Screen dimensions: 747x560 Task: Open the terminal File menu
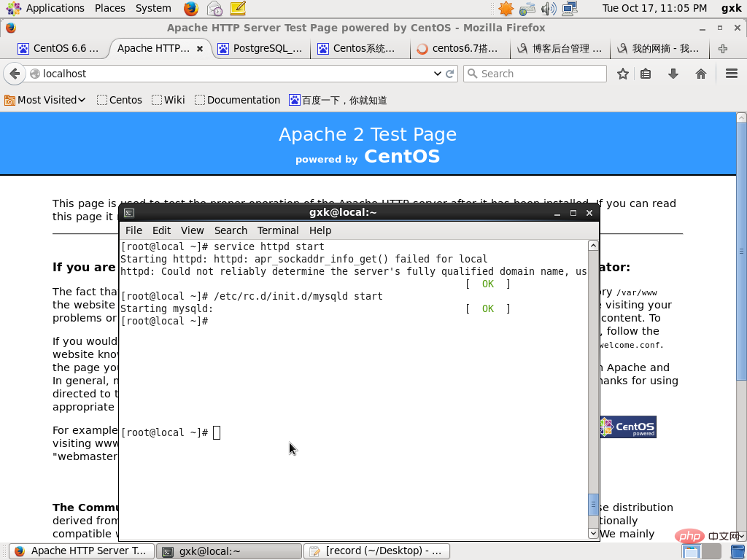pos(134,230)
